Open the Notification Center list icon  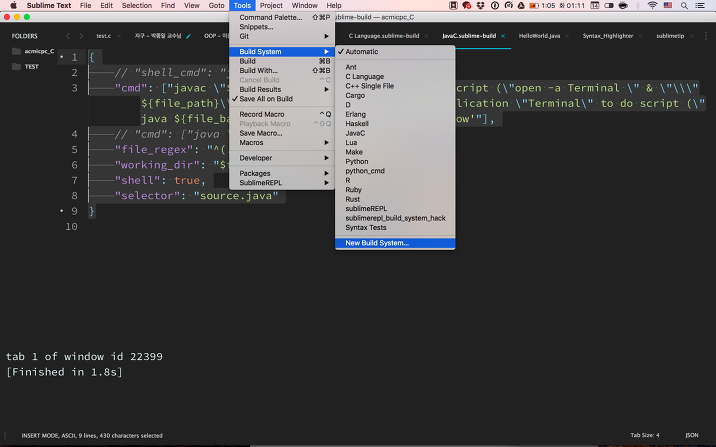699,5
